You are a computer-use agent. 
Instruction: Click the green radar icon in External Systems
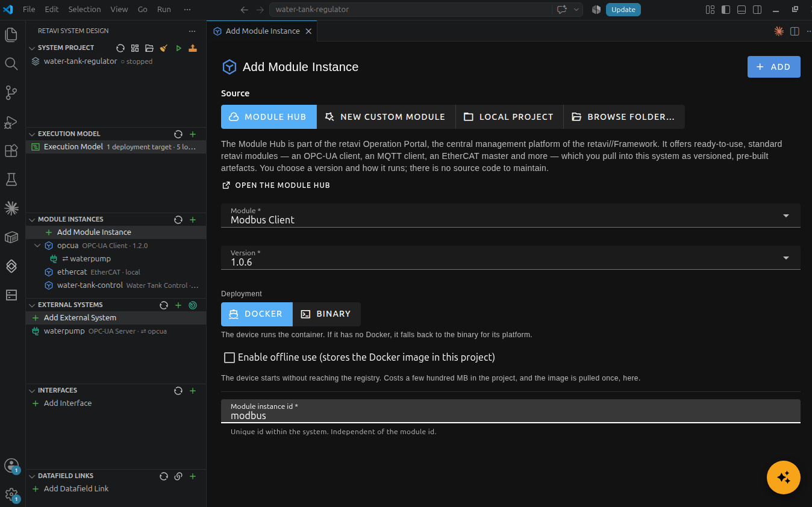193,305
